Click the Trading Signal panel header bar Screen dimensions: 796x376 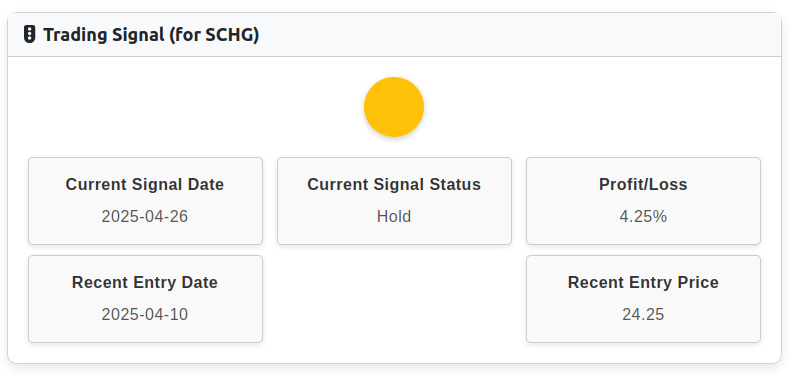394,35
